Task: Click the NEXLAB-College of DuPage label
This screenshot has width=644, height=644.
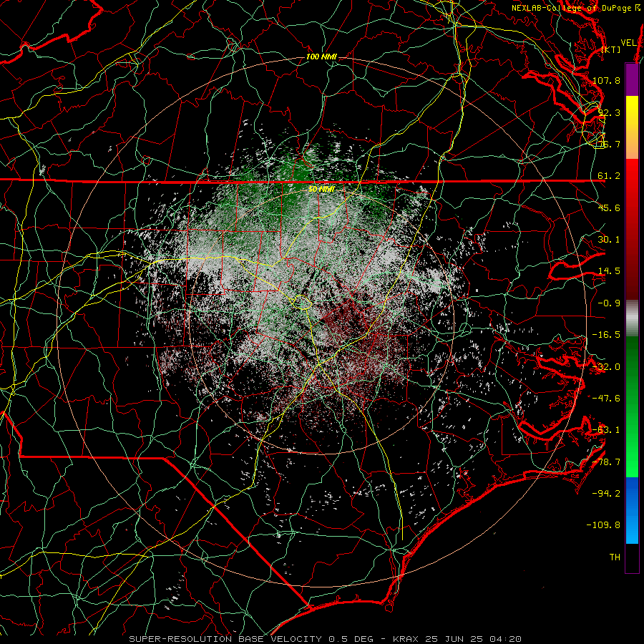Action: [x=573, y=8]
